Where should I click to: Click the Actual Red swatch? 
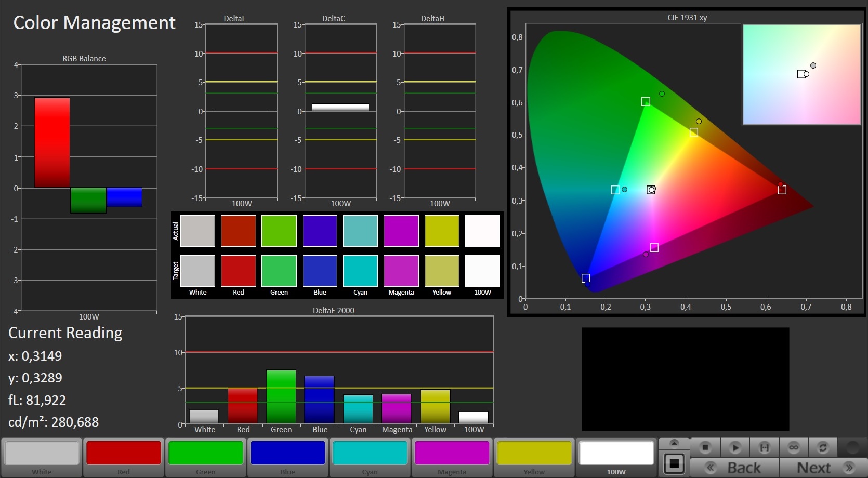239,231
